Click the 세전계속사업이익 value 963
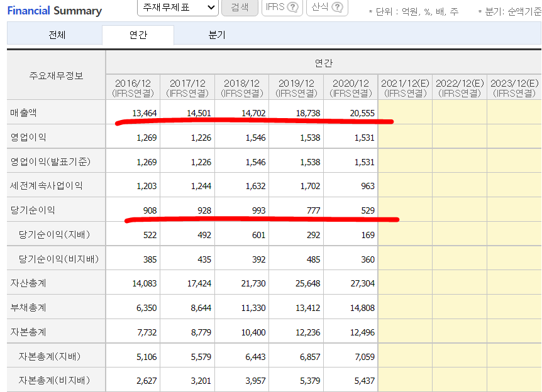Viewport: 542px width, 392px height. [368, 186]
